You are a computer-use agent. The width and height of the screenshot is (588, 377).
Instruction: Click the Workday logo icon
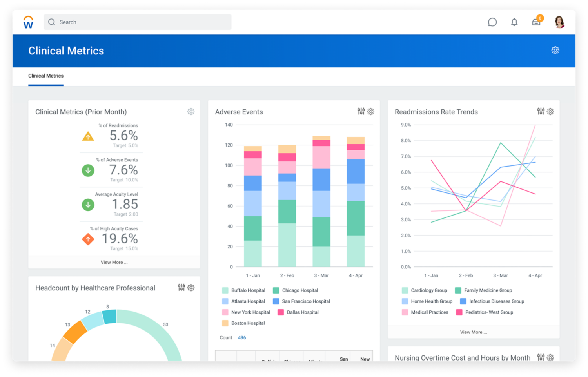click(28, 22)
